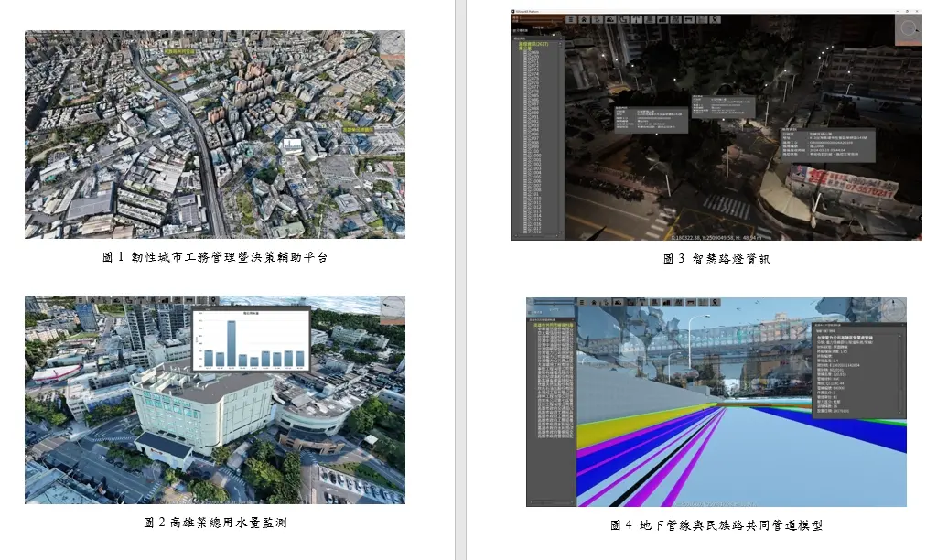Viewport: 937px width, 560px height.
Task: Click the cloud/sky settings toolbar icon
Action: 610,19
